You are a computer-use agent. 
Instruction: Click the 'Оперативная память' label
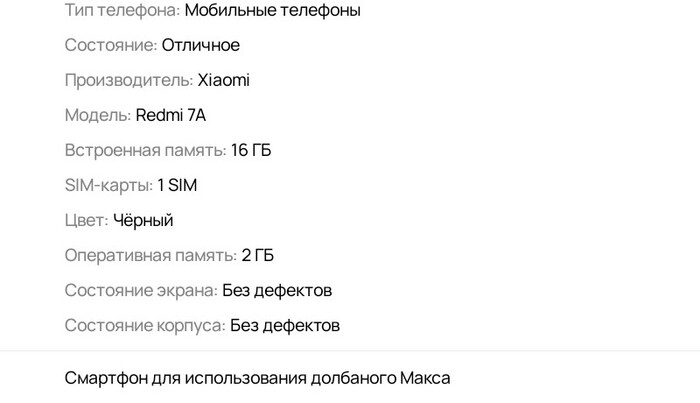tap(149, 255)
